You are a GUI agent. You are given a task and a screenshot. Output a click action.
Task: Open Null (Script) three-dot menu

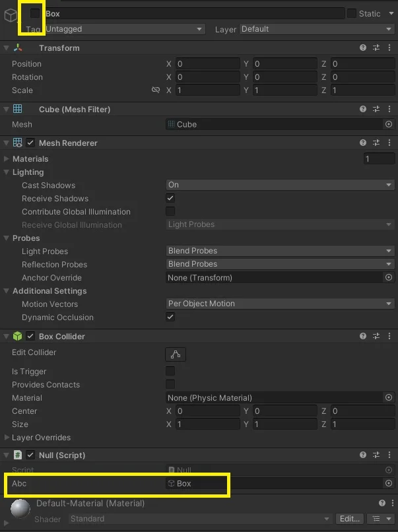pyautogui.click(x=389, y=455)
